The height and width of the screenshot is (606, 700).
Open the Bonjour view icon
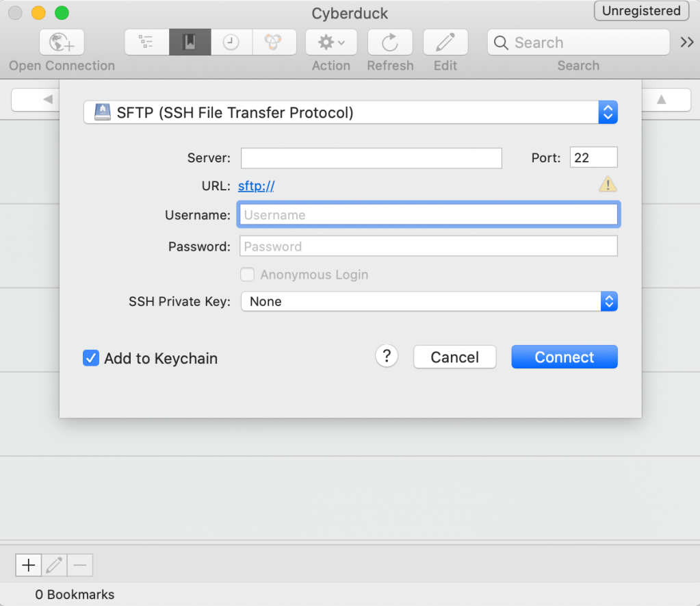pos(274,42)
